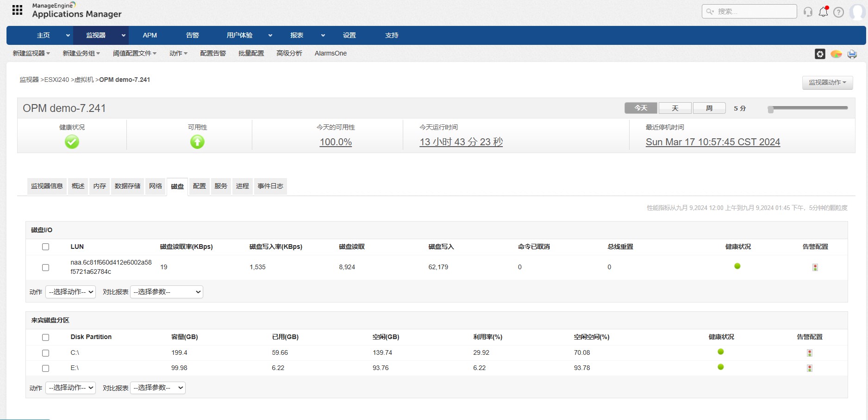Click the pie chart report icon

(x=836, y=54)
